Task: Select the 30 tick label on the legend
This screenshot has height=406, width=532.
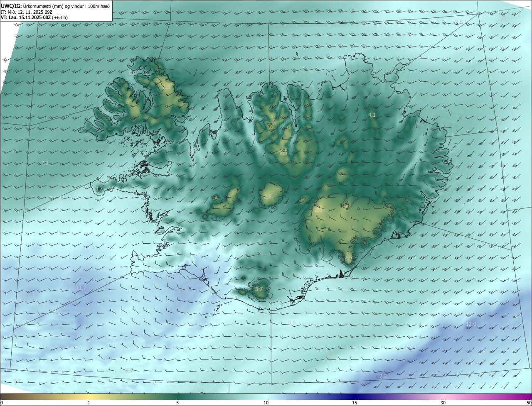Action: click(443, 403)
